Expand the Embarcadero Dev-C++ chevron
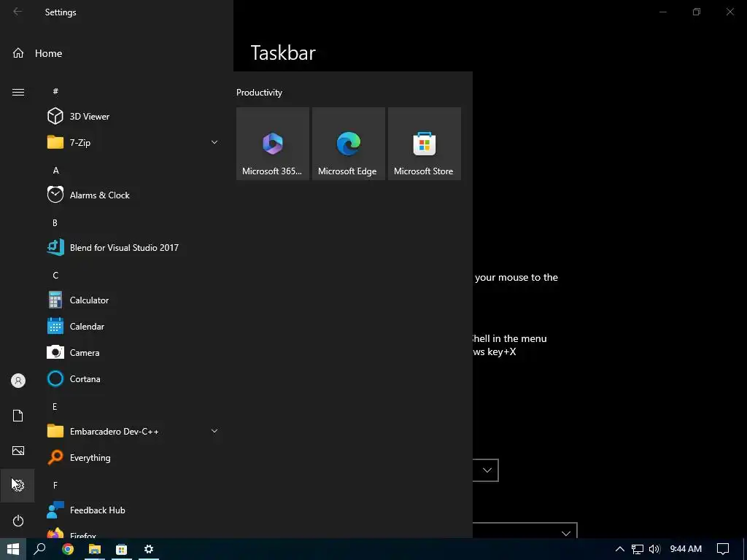The image size is (747, 560). [214, 431]
